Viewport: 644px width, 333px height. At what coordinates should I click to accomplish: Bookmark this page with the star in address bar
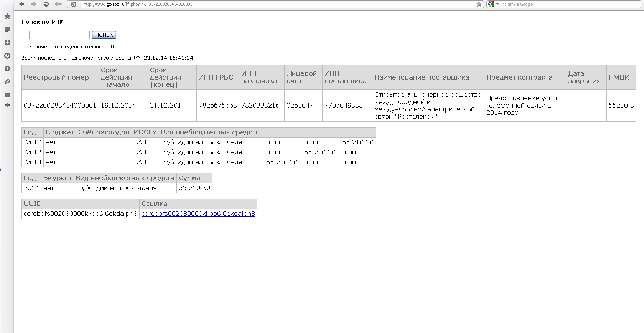click(x=479, y=4)
